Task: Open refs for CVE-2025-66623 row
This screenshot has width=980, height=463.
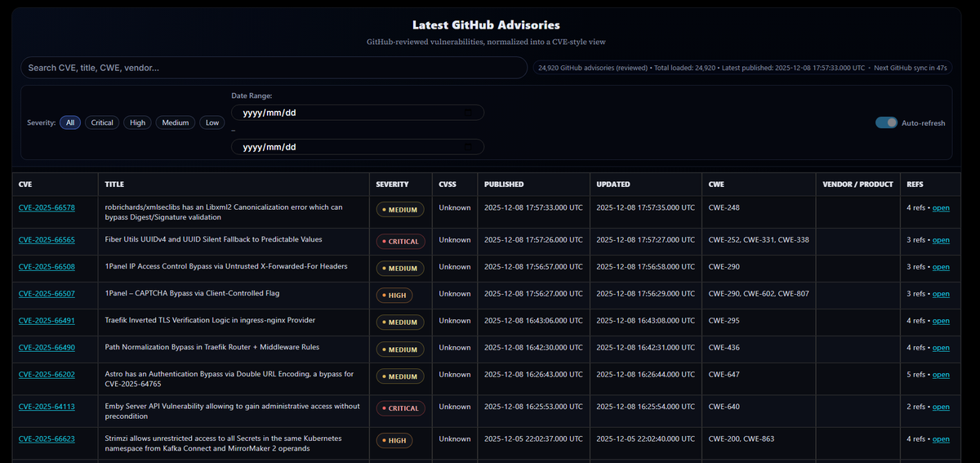Action: [941, 439]
